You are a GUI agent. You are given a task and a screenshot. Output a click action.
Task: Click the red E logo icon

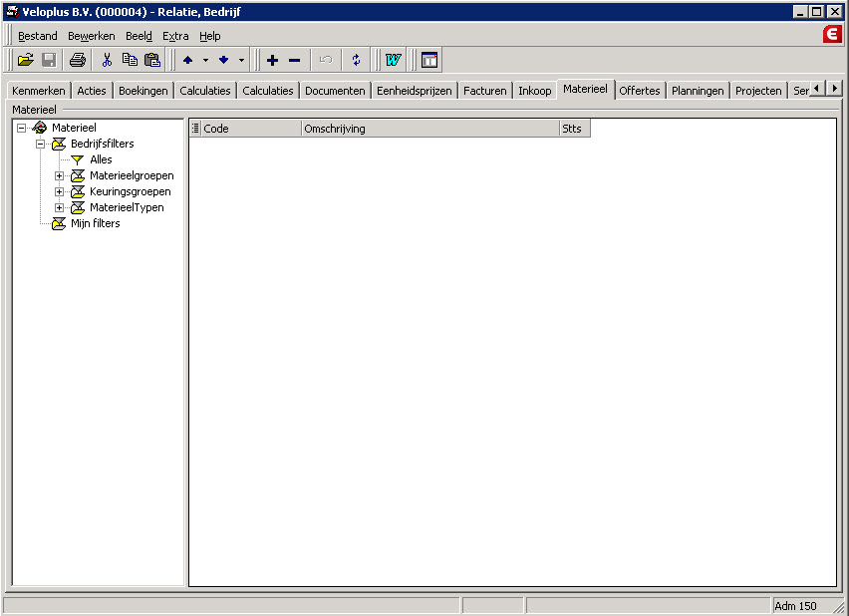832,34
